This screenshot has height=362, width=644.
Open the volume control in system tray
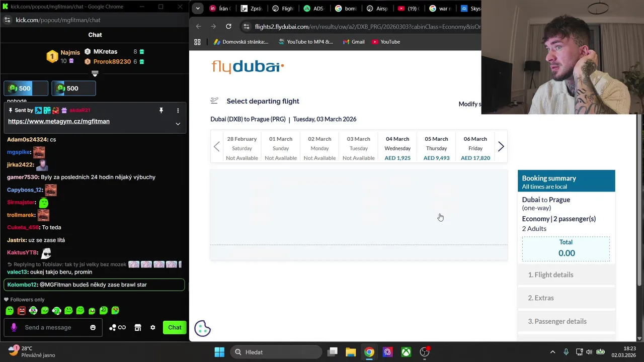pyautogui.click(x=589, y=352)
